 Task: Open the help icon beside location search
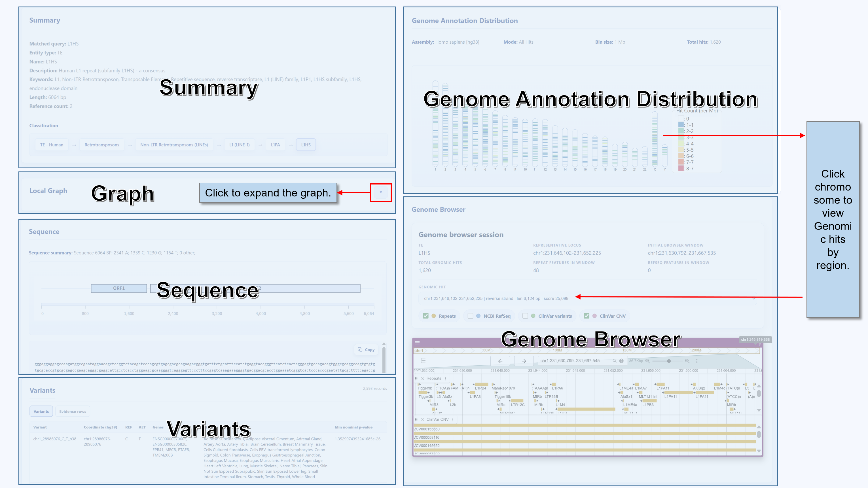[x=621, y=361]
